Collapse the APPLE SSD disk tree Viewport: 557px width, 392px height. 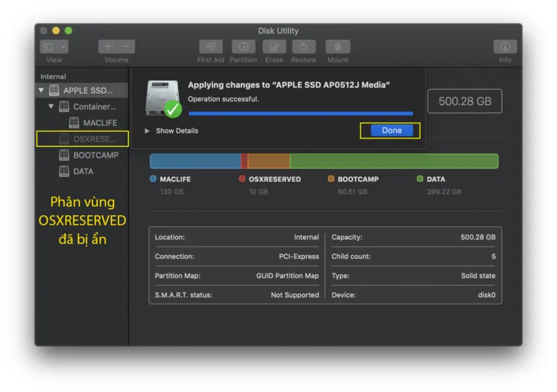point(41,91)
